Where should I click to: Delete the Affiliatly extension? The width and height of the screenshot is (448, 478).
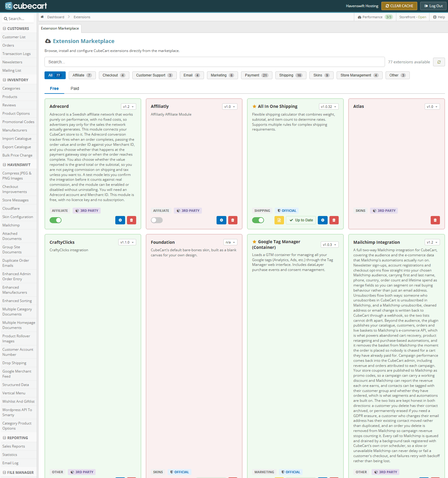tap(233, 220)
